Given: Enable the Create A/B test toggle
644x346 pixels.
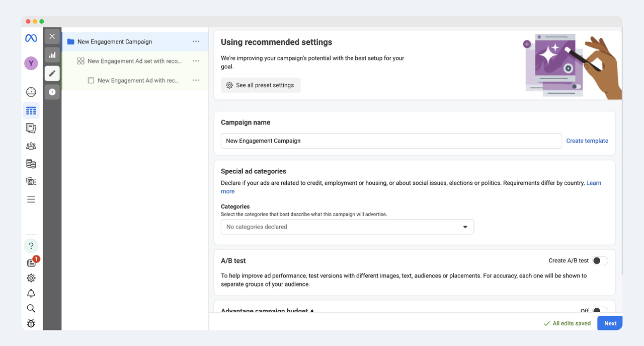Looking at the screenshot, I should click(600, 261).
